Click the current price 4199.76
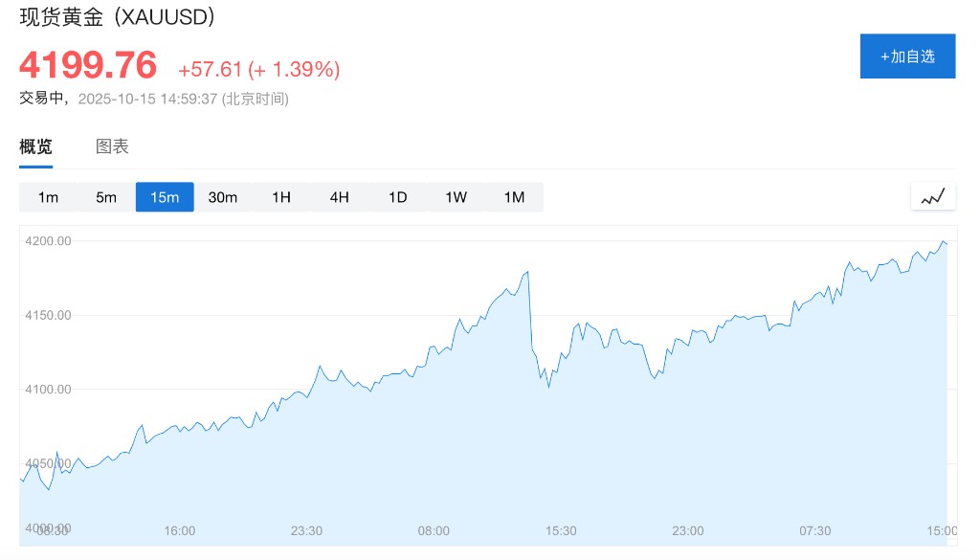 [x=88, y=65]
